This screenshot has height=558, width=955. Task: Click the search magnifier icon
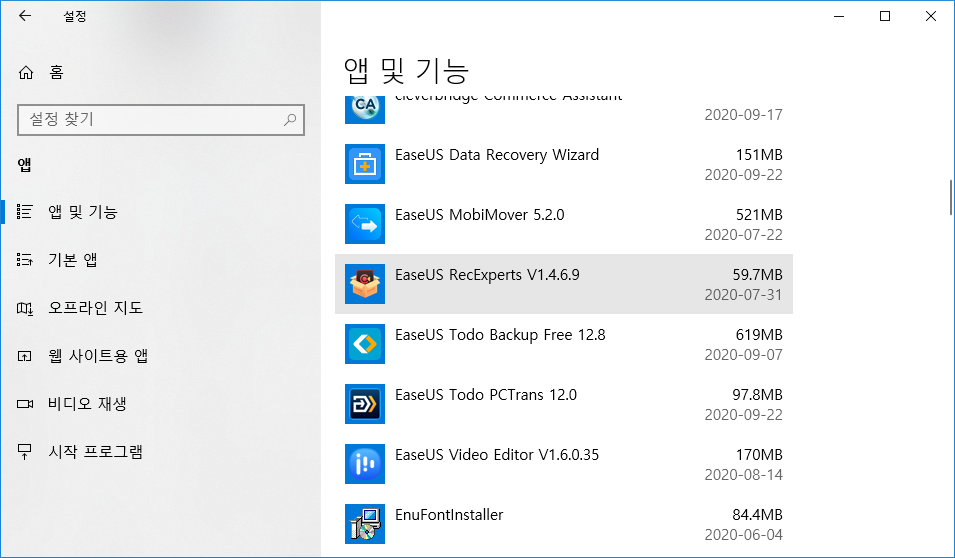point(291,119)
